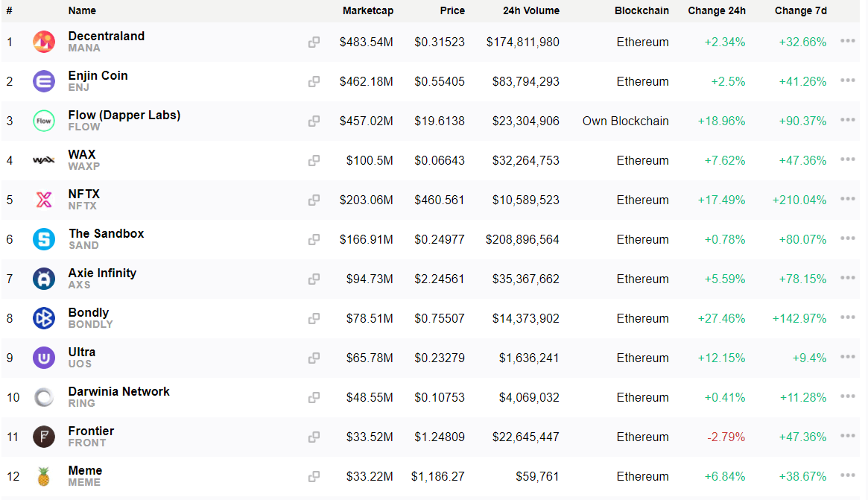Image resolution: width=868 pixels, height=500 pixels.
Task: Click the copy icon in WAX row
Action: pos(314,160)
